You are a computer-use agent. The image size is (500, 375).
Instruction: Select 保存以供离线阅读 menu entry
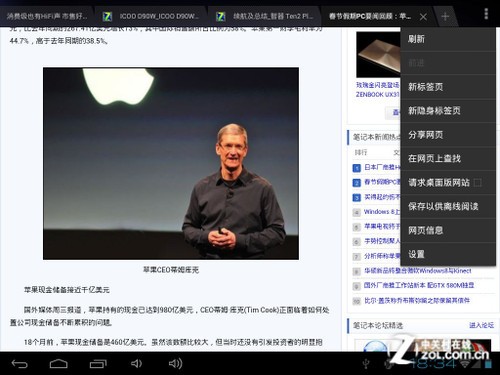[x=448, y=206]
